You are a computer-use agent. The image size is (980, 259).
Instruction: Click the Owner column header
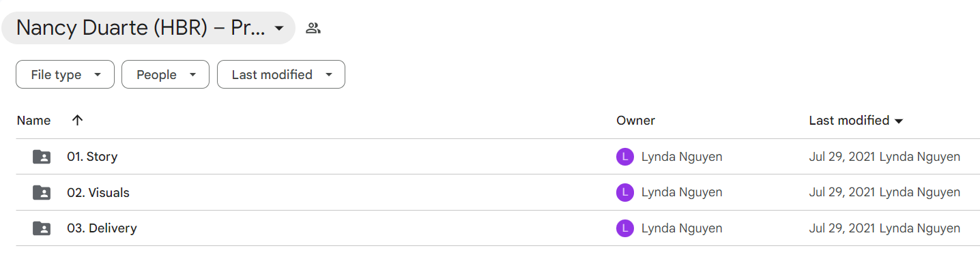[x=635, y=121]
